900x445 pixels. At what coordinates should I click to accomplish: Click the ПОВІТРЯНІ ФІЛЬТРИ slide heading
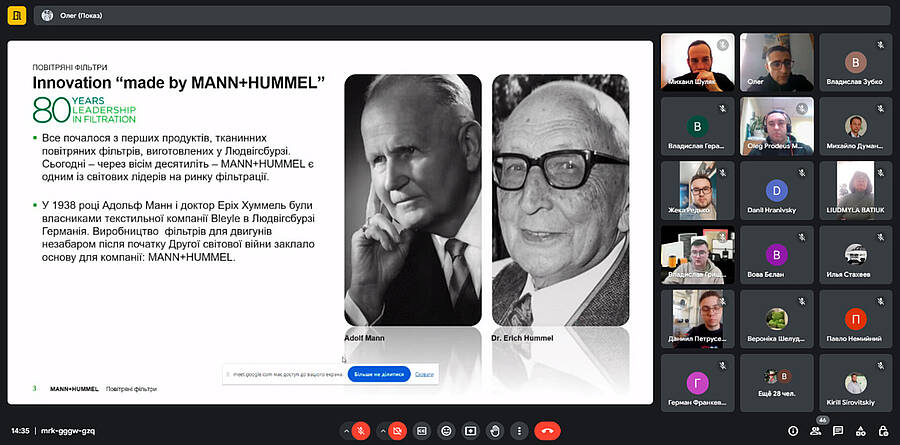point(70,67)
